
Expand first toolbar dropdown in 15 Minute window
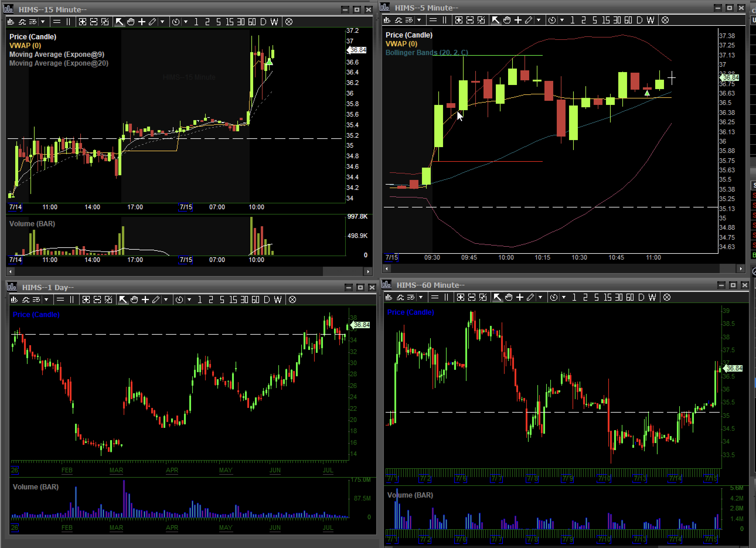click(x=43, y=22)
